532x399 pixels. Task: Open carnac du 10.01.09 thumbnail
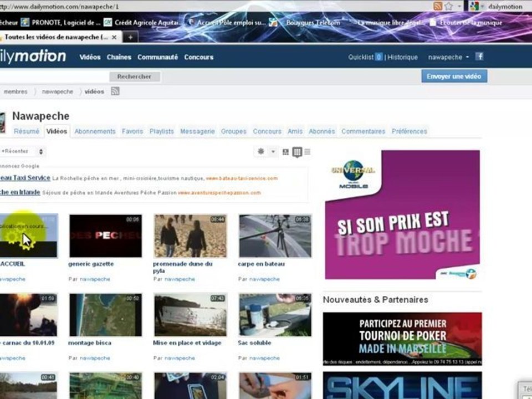(29, 315)
